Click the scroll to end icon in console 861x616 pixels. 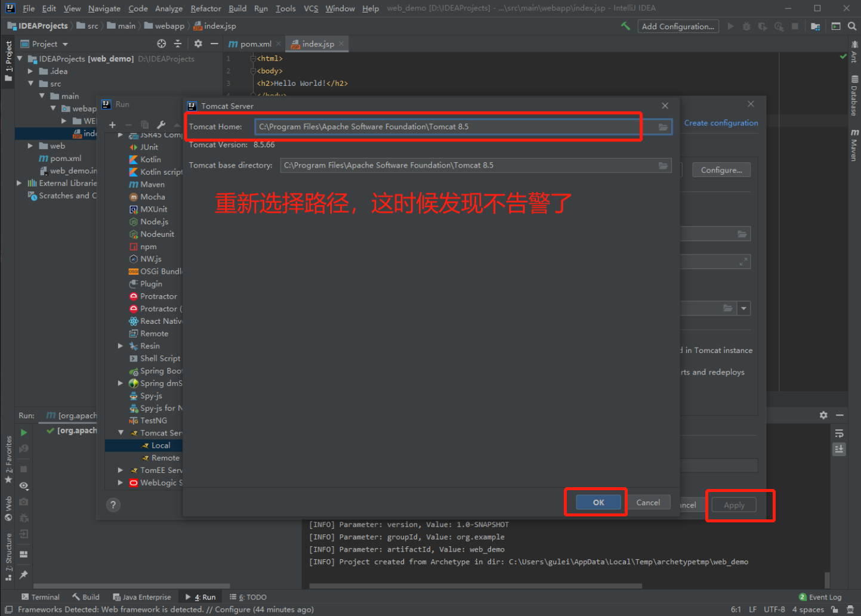(839, 449)
